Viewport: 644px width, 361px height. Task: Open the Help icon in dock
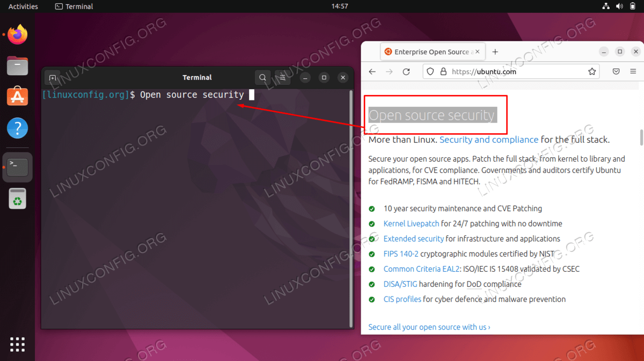18,128
